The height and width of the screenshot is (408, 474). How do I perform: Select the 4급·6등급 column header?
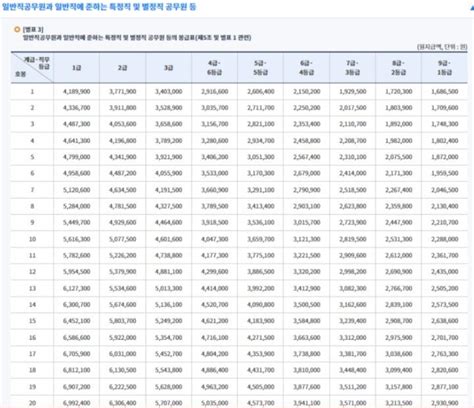click(214, 68)
